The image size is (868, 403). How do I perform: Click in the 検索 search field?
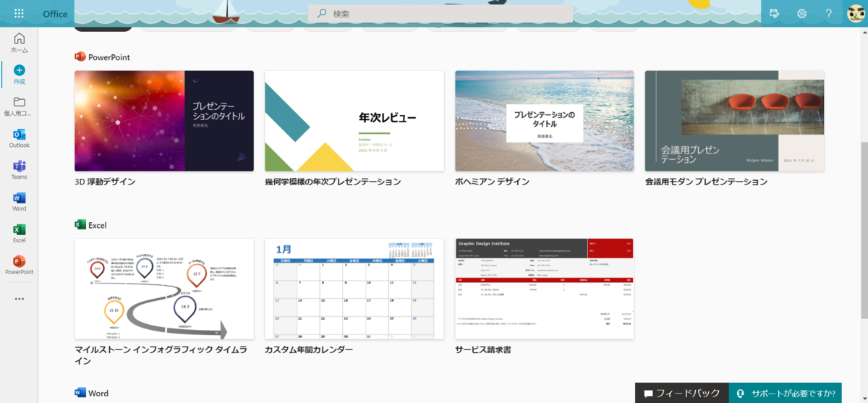pyautogui.click(x=441, y=14)
